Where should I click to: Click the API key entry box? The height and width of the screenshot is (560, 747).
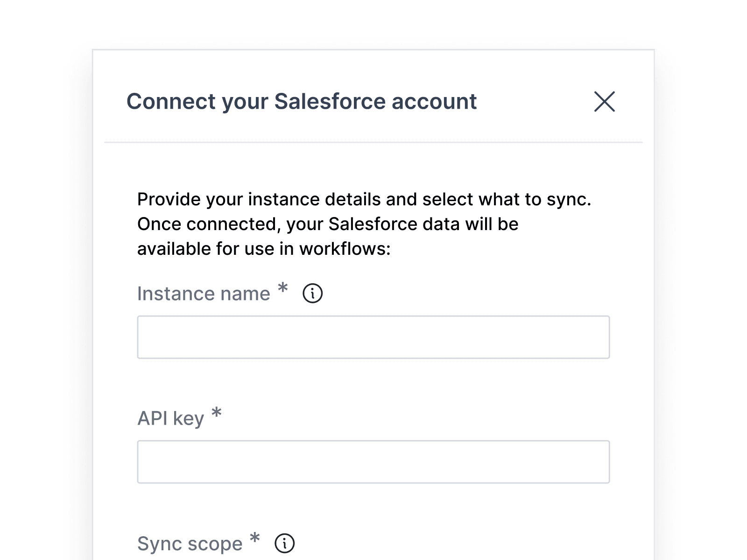[x=373, y=462]
